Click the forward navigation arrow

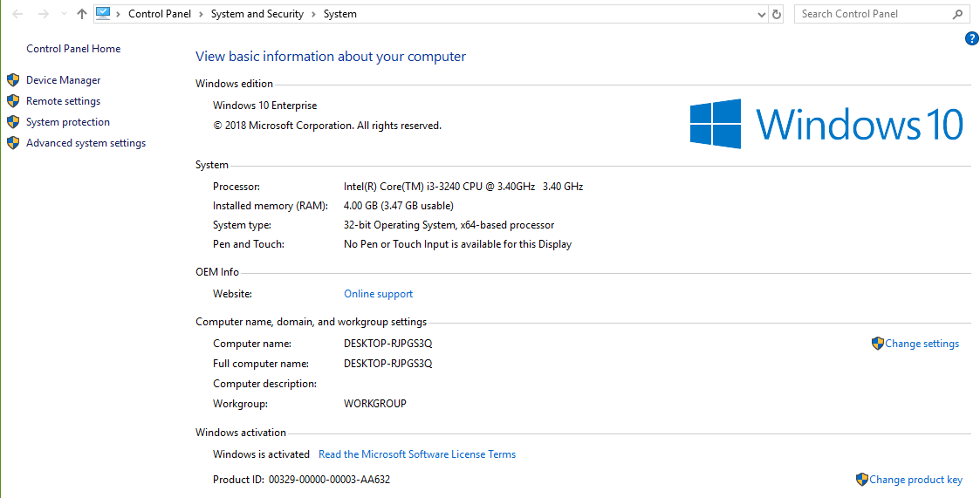click(x=43, y=14)
